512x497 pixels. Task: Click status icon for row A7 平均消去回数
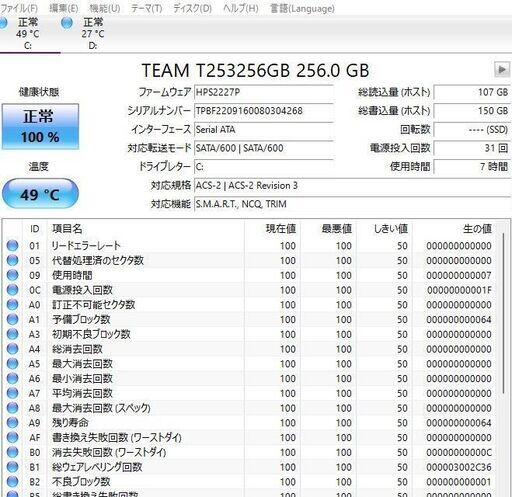point(12,393)
